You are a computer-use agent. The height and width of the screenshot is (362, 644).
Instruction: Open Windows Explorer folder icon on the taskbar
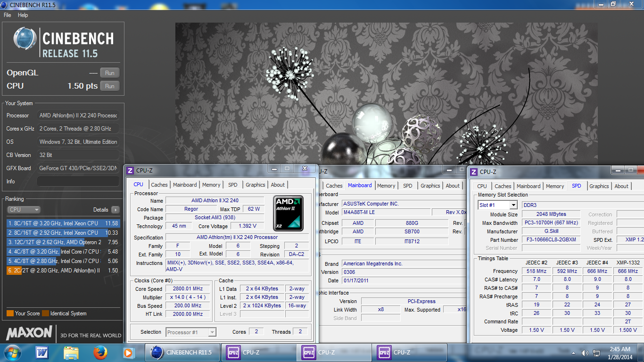pyautogui.click(x=71, y=352)
